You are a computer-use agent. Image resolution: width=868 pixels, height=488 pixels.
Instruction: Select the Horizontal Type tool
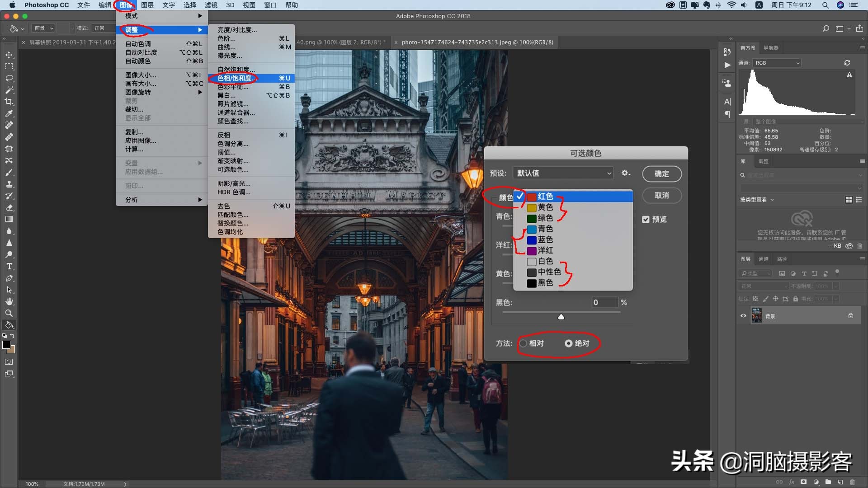tap(9, 266)
